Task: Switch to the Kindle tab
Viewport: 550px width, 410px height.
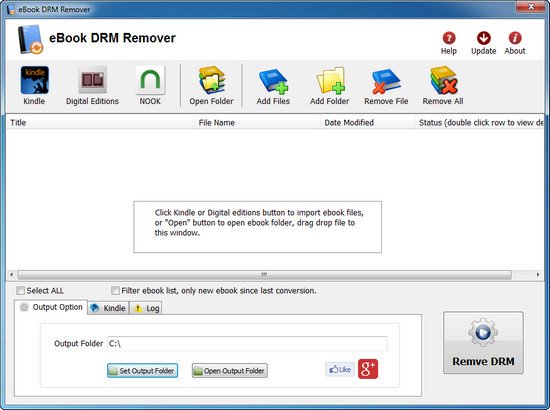Action: (x=108, y=308)
